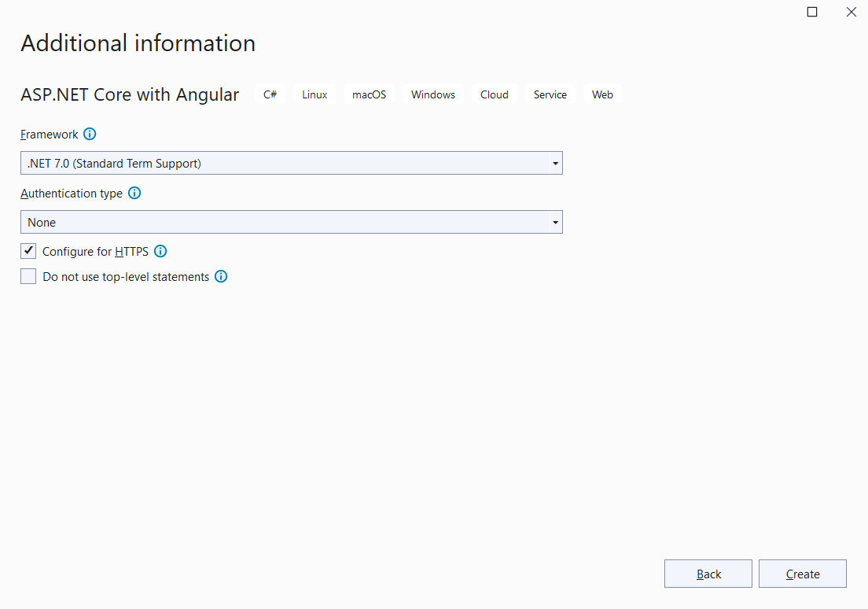Click the Web project type tag
The width and height of the screenshot is (868, 609).
point(602,94)
